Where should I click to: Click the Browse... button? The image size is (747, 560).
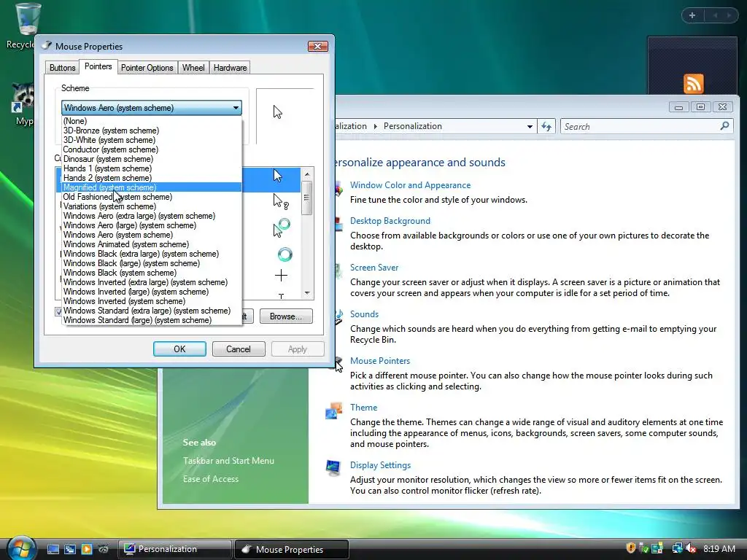click(286, 316)
